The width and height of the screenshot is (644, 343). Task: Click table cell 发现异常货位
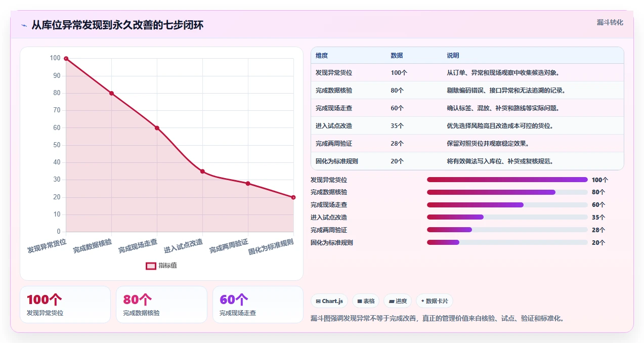[x=334, y=73]
